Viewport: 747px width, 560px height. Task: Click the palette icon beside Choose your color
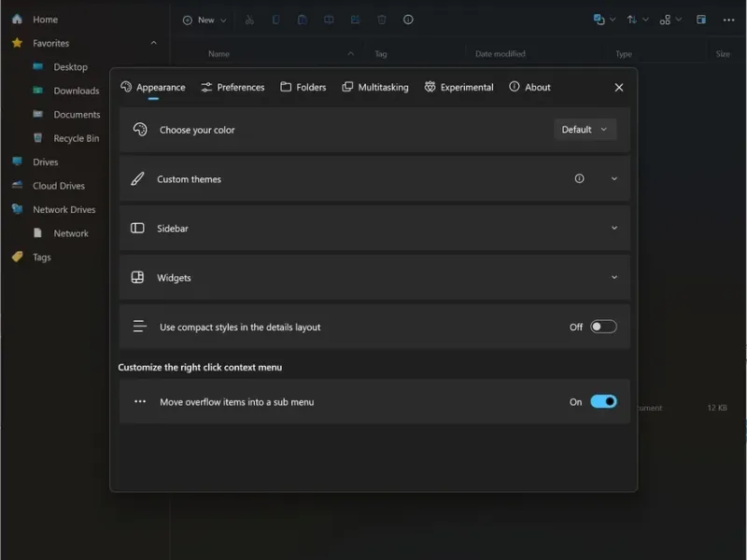(x=140, y=130)
